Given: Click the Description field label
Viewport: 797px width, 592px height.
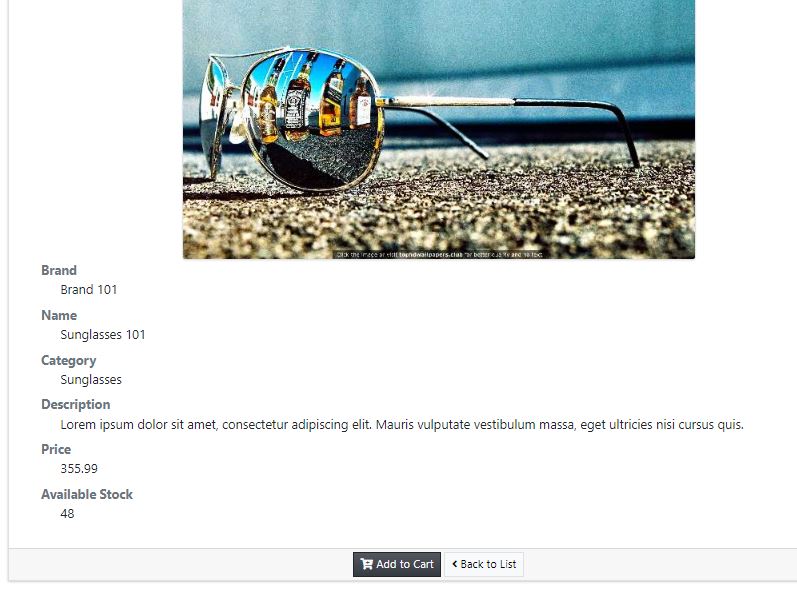Looking at the screenshot, I should click(x=76, y=404).
